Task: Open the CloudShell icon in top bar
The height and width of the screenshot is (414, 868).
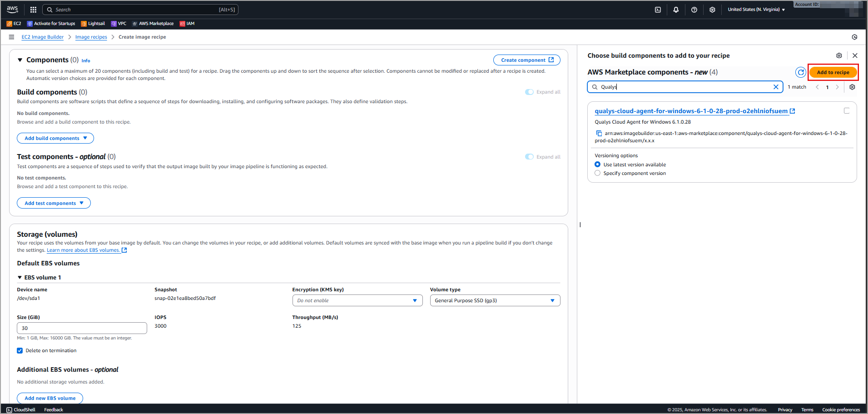Action: 658,10
